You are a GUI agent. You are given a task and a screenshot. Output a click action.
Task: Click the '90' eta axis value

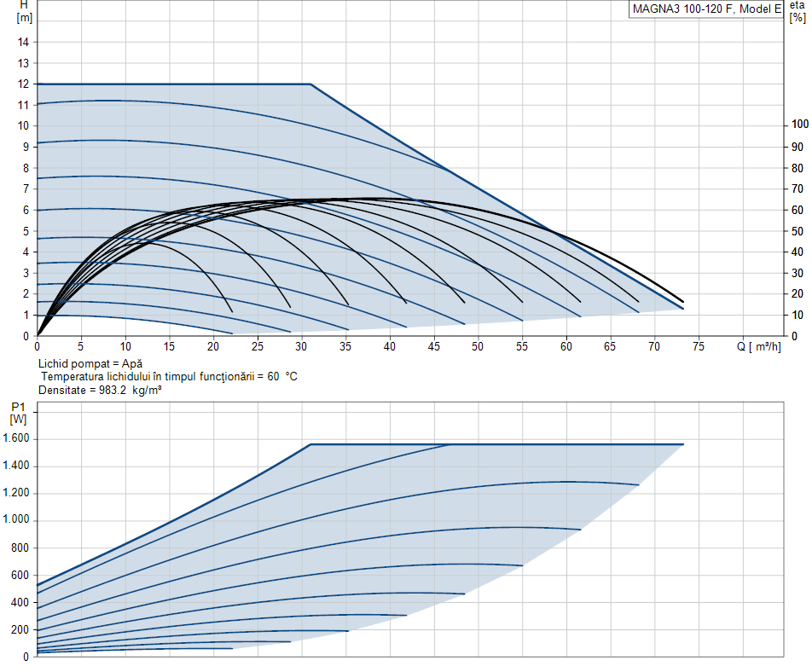(x=797, y=147)
